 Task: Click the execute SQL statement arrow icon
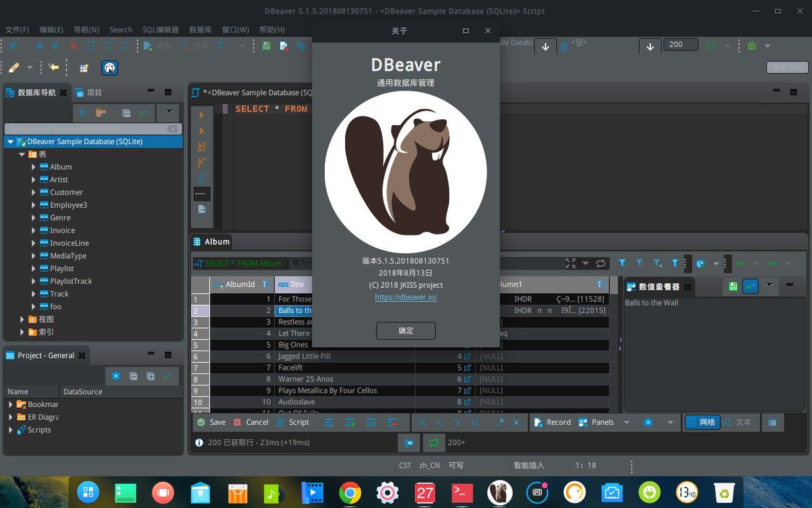(202, 115)
